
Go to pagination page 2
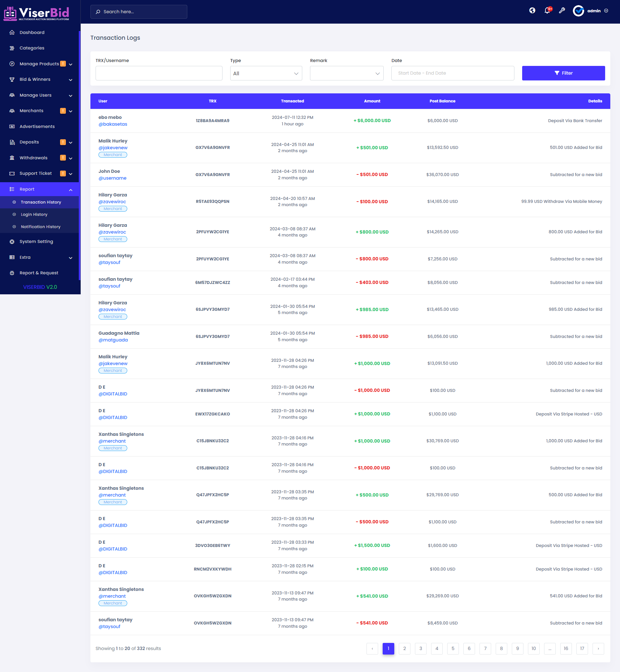click(404, 648)
